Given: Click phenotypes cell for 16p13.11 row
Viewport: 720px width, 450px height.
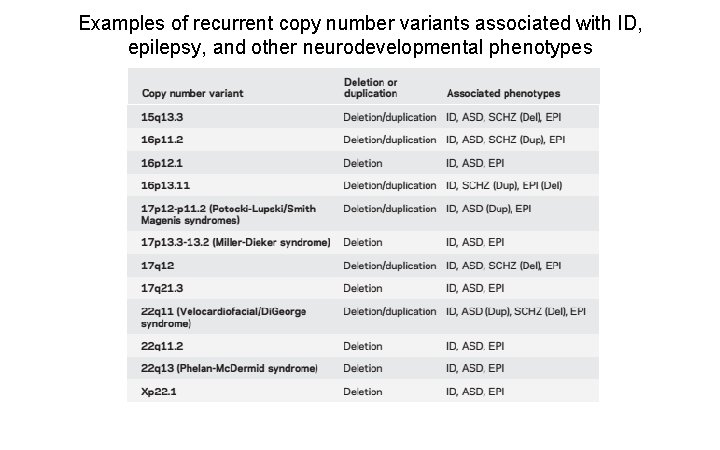Looking at the screenshot, I should [x=504, y=186].
